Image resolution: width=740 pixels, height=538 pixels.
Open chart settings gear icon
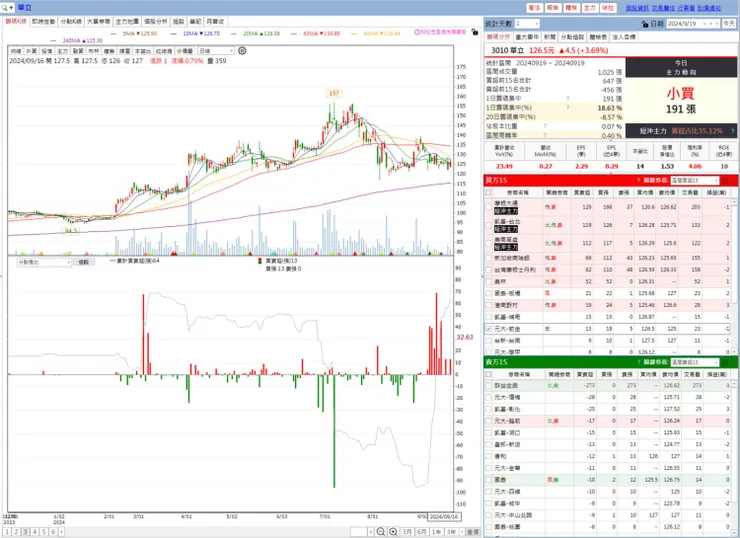[242, 50]
